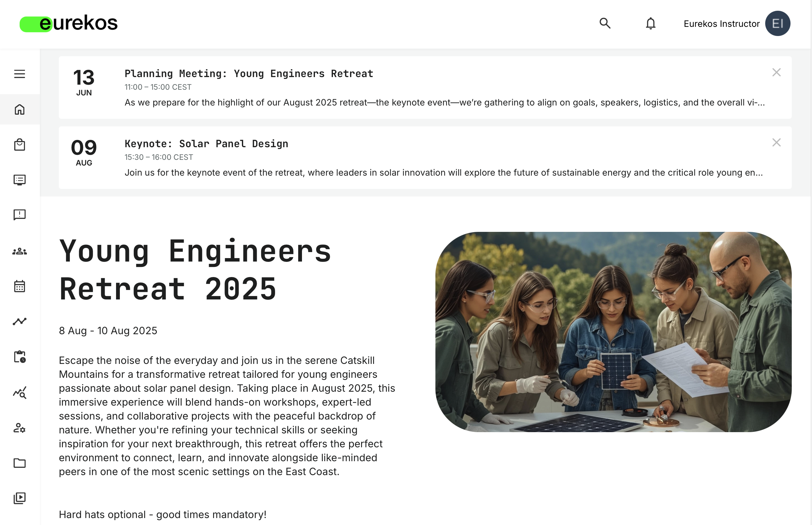Screen dimensions: 812x525
Task: Open the trend line analytics icon
Action: pos(20,322)
